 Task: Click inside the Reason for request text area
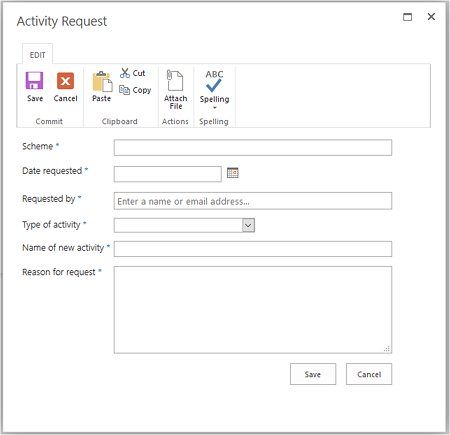coord(253,310)
